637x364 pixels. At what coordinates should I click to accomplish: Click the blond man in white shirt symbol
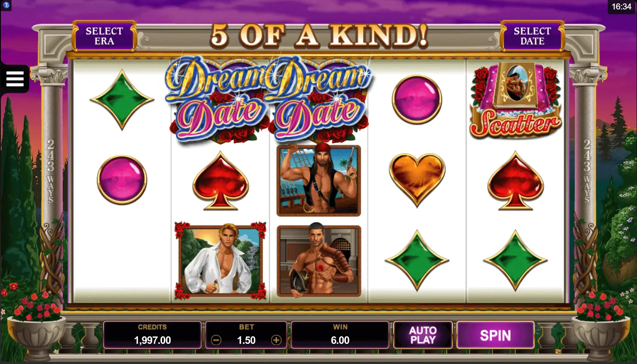click(220, 261)
